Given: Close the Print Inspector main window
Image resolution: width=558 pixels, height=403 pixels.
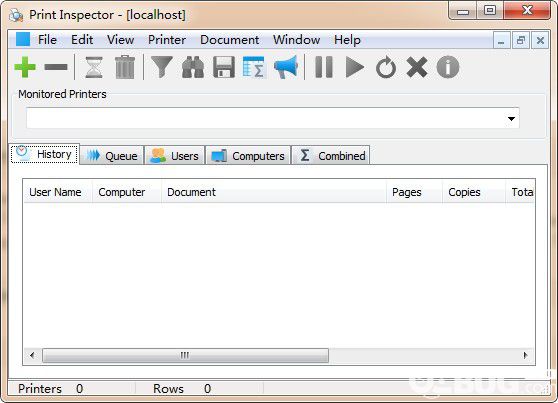Looking at the screenshot, I should click(x=527, y=11).
